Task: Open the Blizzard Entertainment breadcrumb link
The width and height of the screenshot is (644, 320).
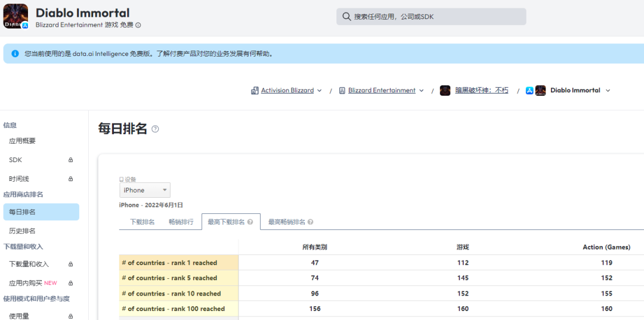Action: tap(382, 90)
